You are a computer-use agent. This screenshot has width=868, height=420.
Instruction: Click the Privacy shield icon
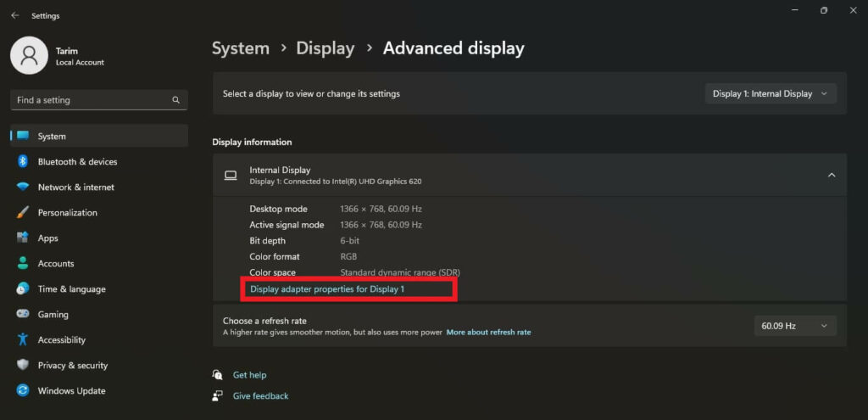point(23,365)
